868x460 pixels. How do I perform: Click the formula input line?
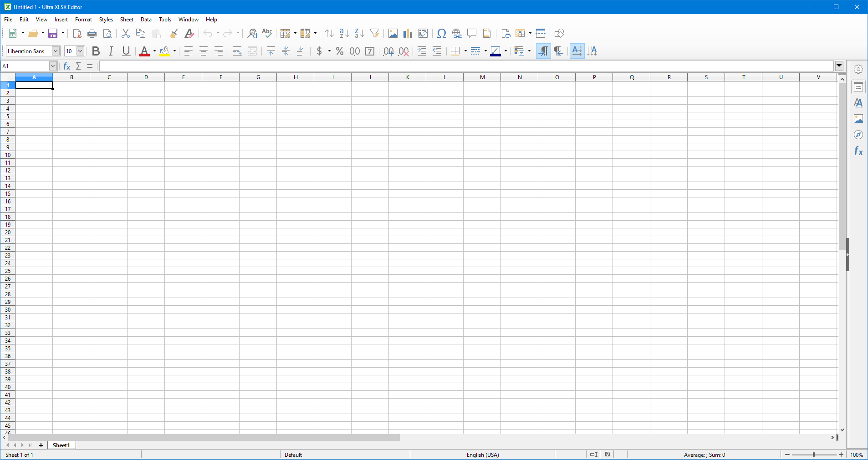(467, 66)
